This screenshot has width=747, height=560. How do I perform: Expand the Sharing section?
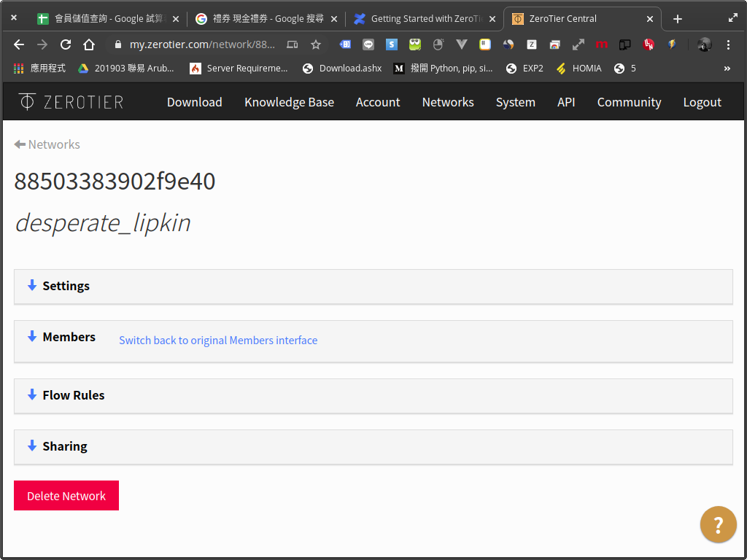tap(373, 447)
